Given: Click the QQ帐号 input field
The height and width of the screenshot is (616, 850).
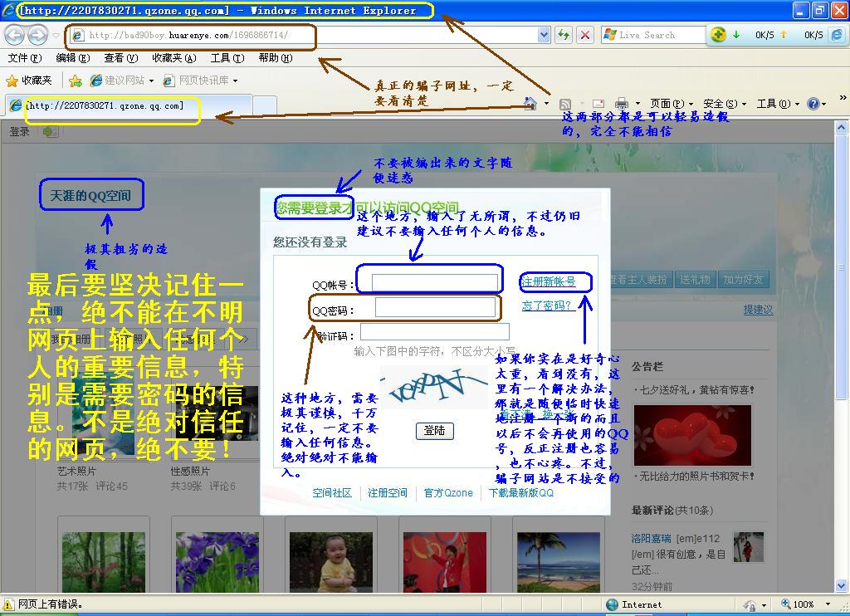Looking at the screenshot, I should (x=435, y=282).
